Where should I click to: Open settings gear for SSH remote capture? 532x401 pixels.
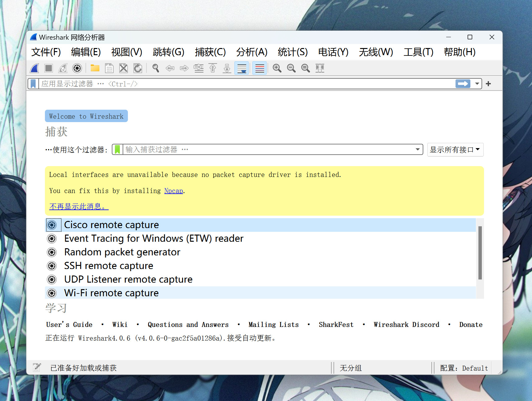(x=52, y=266)
